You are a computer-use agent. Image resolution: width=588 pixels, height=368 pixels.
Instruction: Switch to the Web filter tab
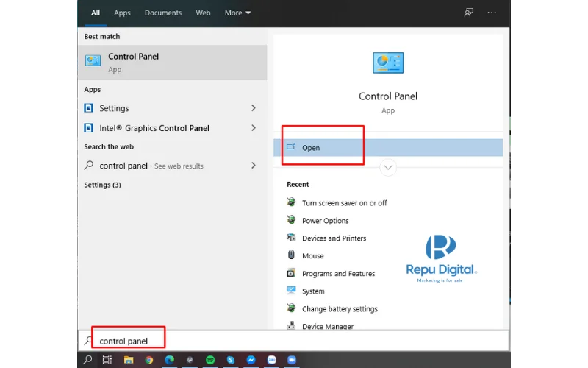[203, 13]
